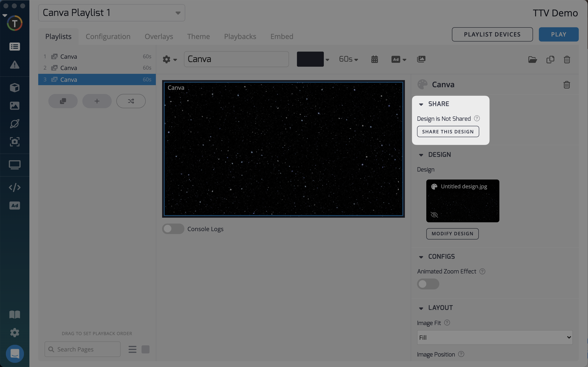The width and height of the screenshot is (588, 367).
Task: Switch to the Configuration tab
Action: click(108, 36)
